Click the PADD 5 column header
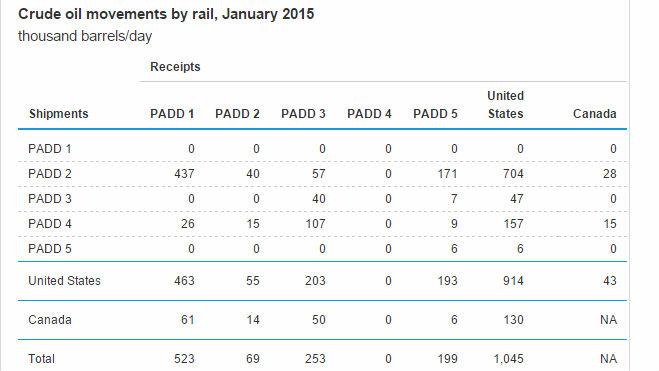659x371 pixels. pos(435,114)
